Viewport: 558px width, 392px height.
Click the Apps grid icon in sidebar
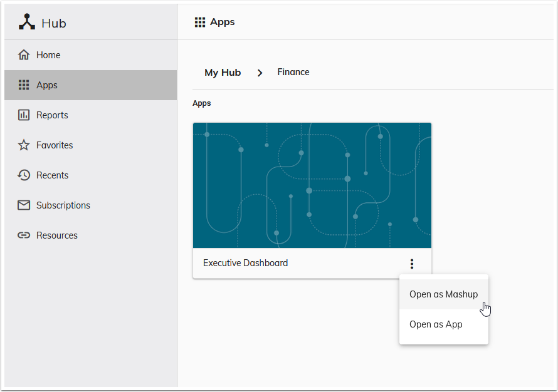click(24, 85)
